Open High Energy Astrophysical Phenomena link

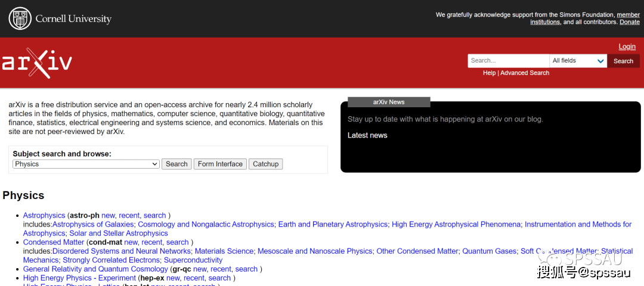point(456,225)
